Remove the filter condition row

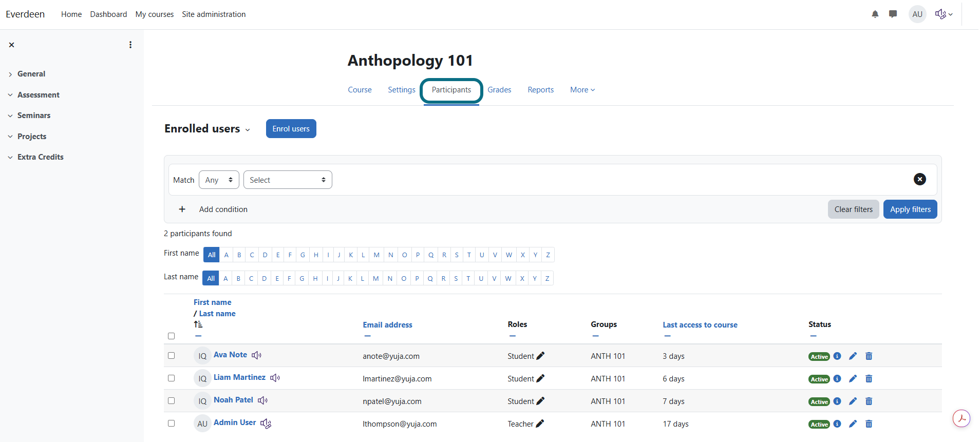[x=920, y=179]
